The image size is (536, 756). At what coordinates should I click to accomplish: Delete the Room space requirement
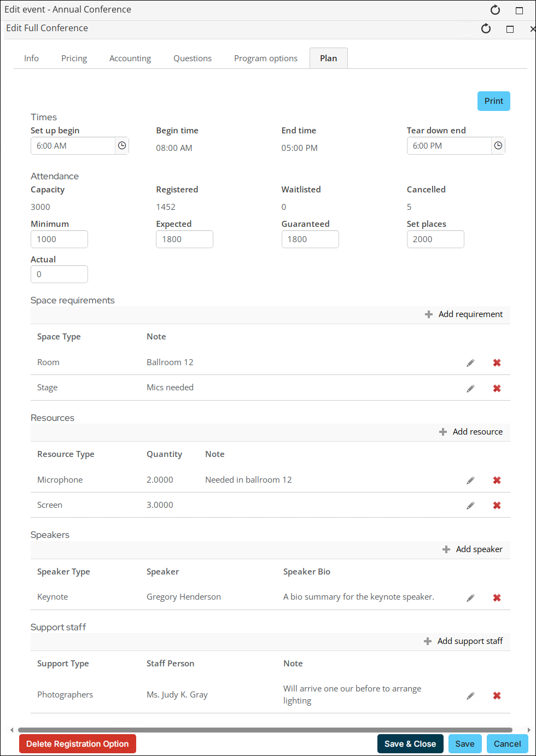497,363
